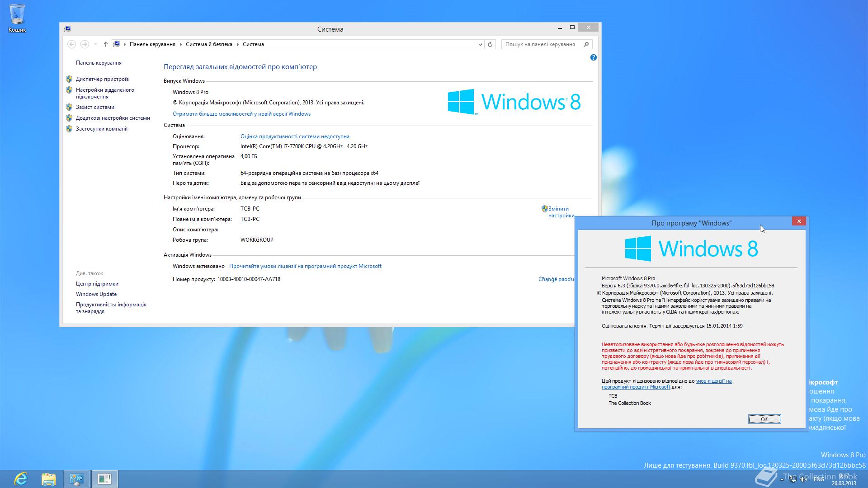
Task: Click 'Система й безпека' breadcrumb
Action: pos(209,44)
